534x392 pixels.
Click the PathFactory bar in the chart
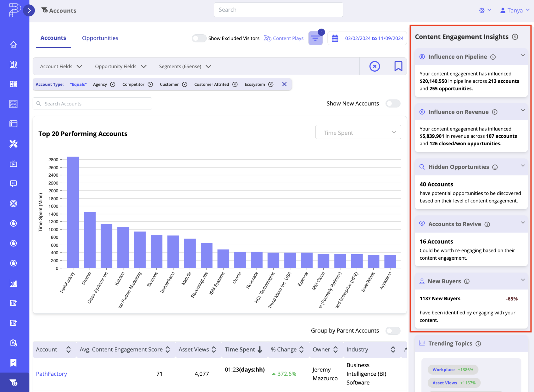tap(73, 212)
